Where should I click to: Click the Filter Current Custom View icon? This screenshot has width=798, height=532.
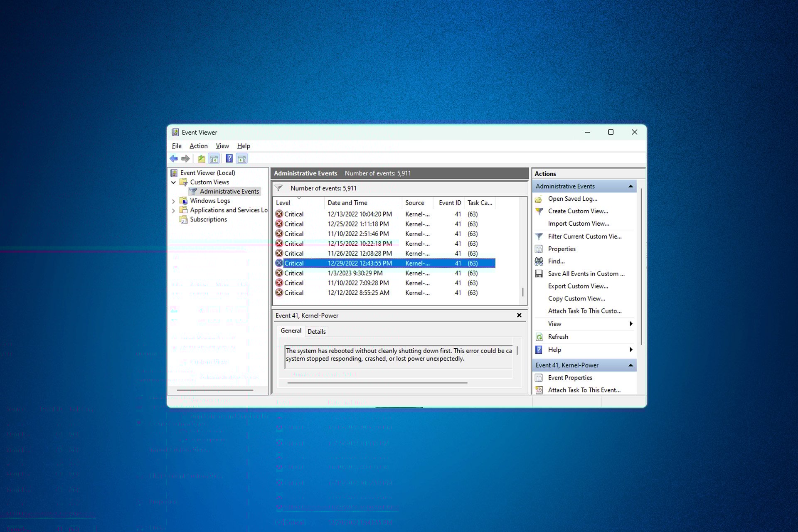pos(539,236)
